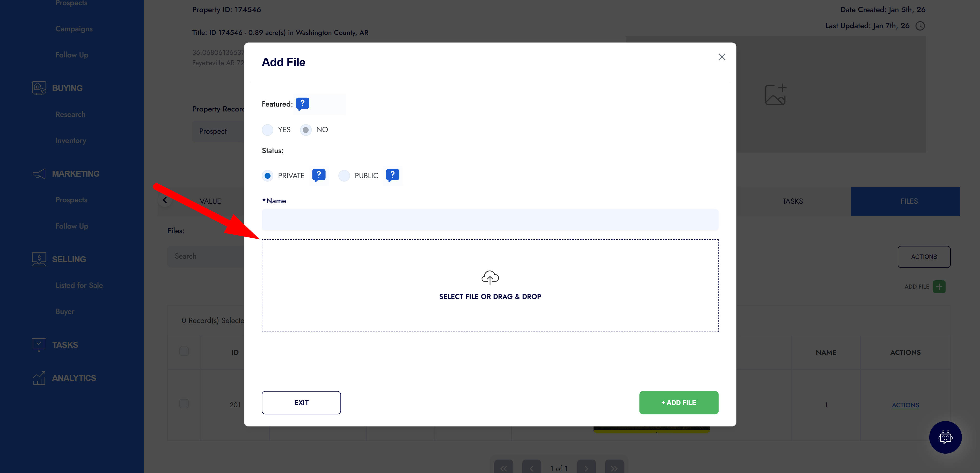980x473 pixels.
Task: Close the Add File dialog
Action: 722,57
